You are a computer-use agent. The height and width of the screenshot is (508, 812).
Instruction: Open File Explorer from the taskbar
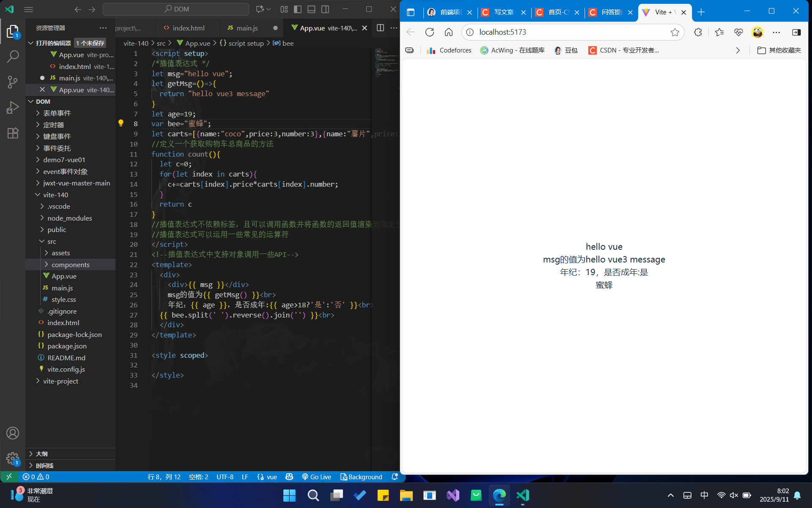point(406,495)
